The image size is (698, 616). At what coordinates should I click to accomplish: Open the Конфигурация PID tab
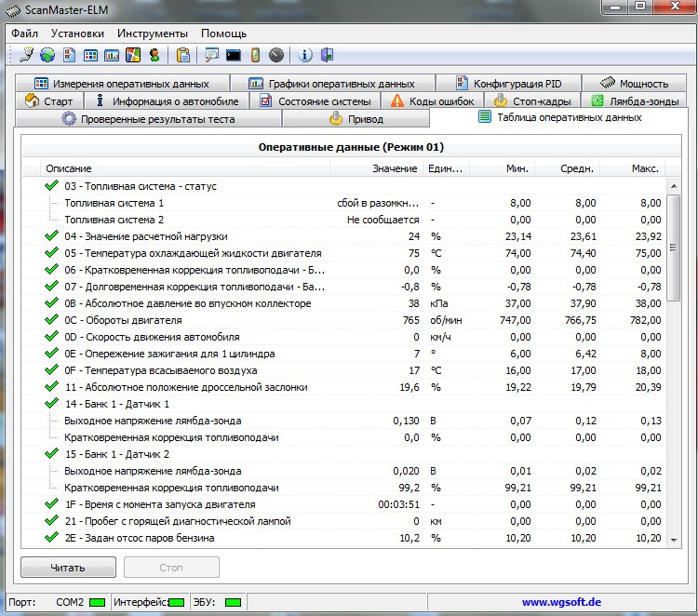(508, 83)
